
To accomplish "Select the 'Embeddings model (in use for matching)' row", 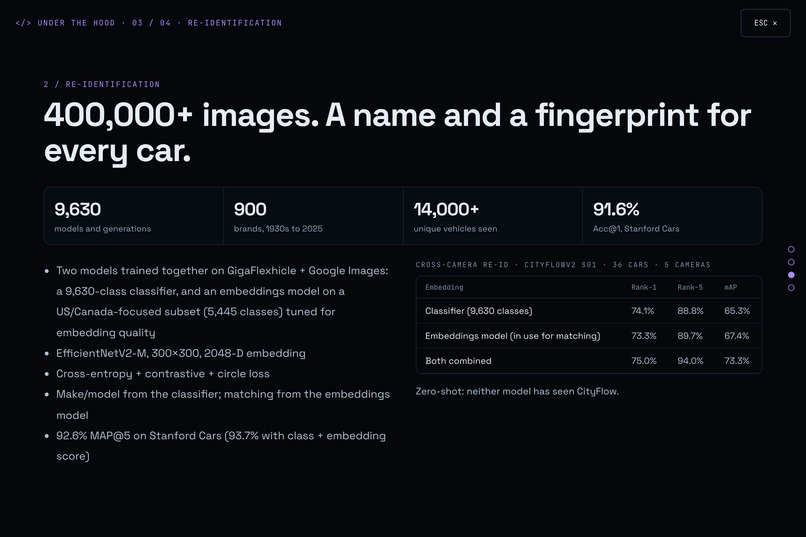I will click(x=589, y=336).
